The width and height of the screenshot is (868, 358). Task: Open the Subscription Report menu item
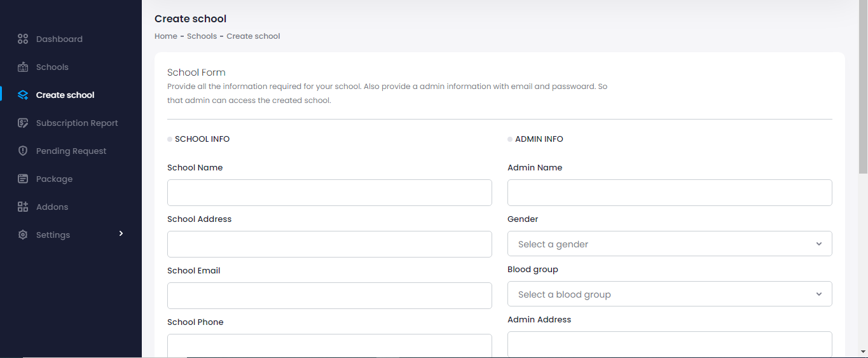(x=77, y=123)
